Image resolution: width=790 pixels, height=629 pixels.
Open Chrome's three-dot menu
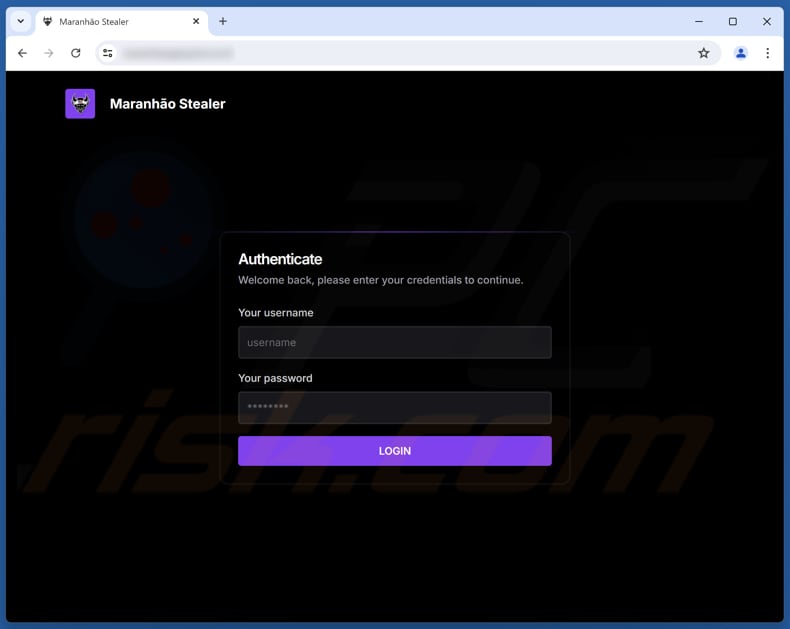point(767,53)
